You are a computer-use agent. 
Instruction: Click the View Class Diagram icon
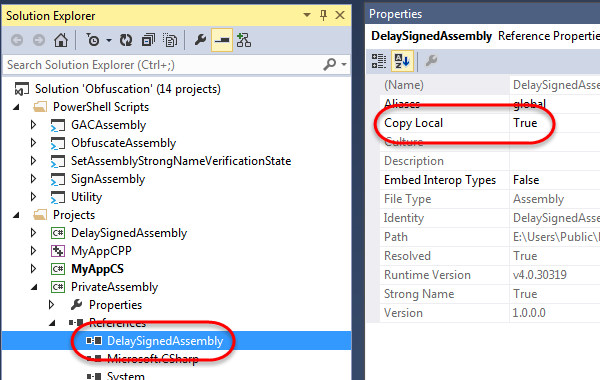(244, 40)
